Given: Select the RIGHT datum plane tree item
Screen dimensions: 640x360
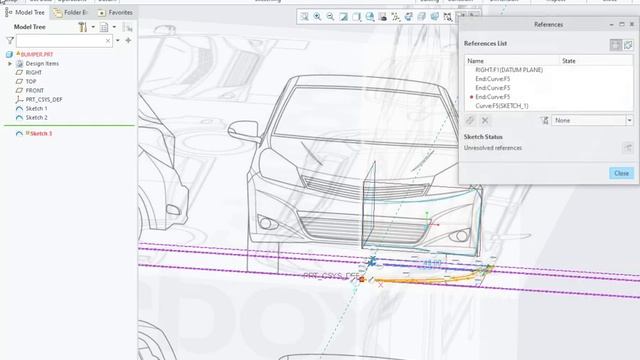Looking at the screenshot, I should coord(33,73).
